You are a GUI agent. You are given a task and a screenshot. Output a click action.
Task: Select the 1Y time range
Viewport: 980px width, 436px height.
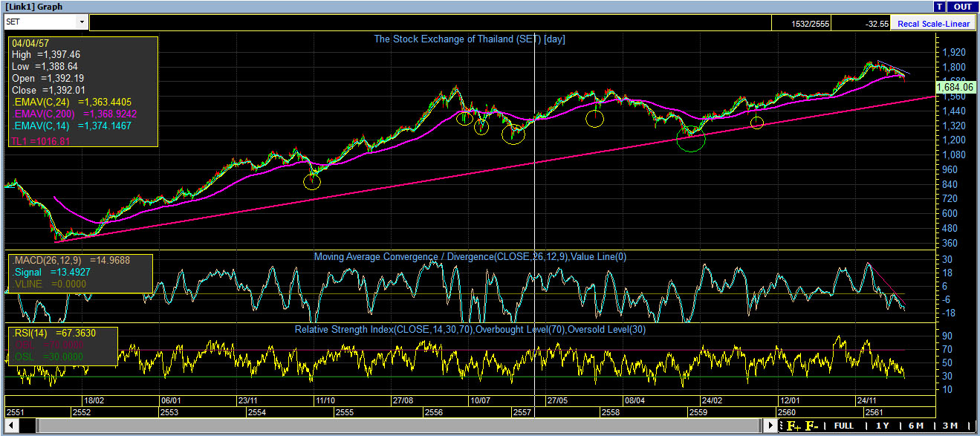(x=883, y=426)
